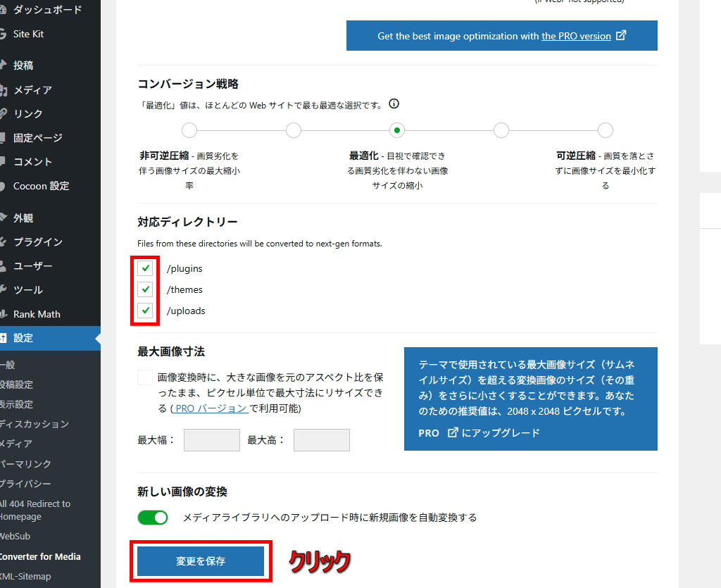Open the パーマリンク settings page
Viewport: 721px width, 588px height.
click(25, 464)
